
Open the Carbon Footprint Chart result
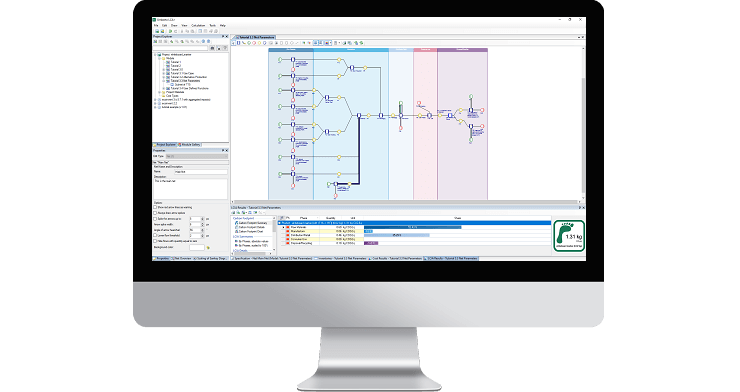pos(250,232)
